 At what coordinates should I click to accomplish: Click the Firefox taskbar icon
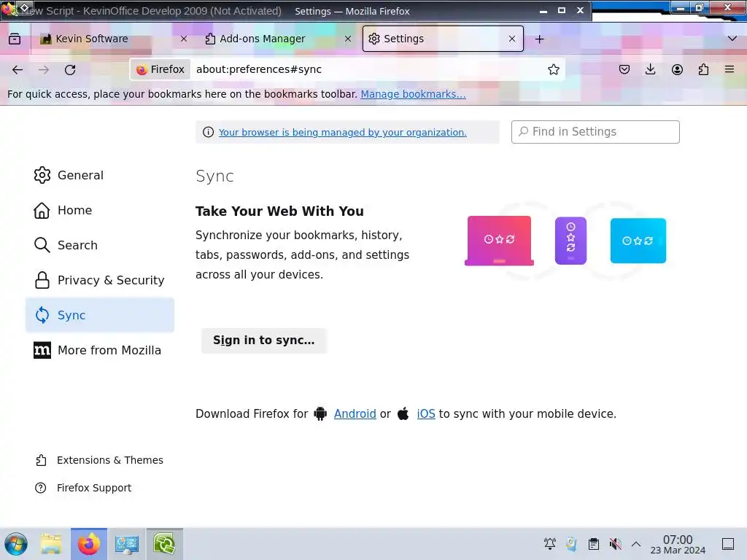coord(89,544)
